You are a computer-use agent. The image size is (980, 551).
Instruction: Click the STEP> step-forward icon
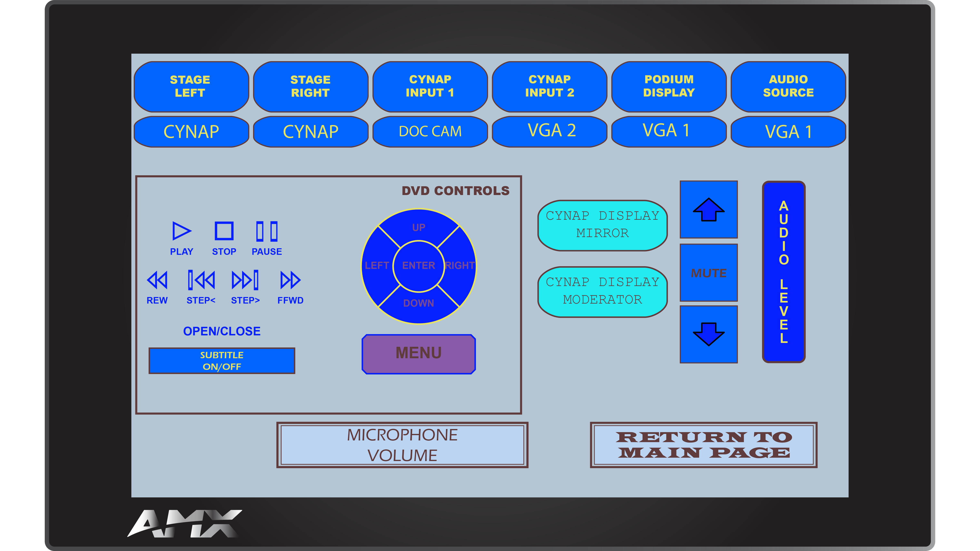245,280
